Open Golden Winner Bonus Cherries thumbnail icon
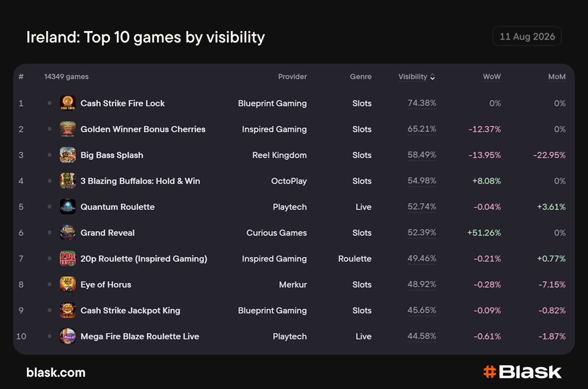Viewport: 588px width, 389px height. click(x=68, y=129)
